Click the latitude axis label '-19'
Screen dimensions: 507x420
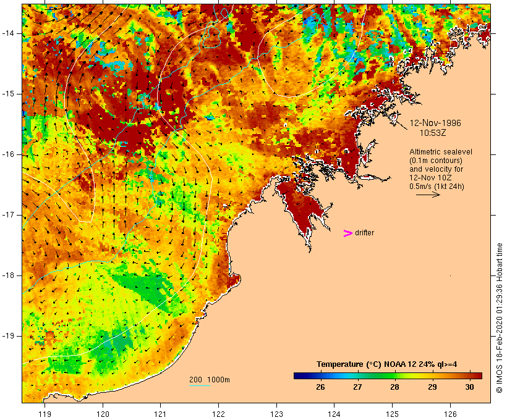[x=8, y=336]
